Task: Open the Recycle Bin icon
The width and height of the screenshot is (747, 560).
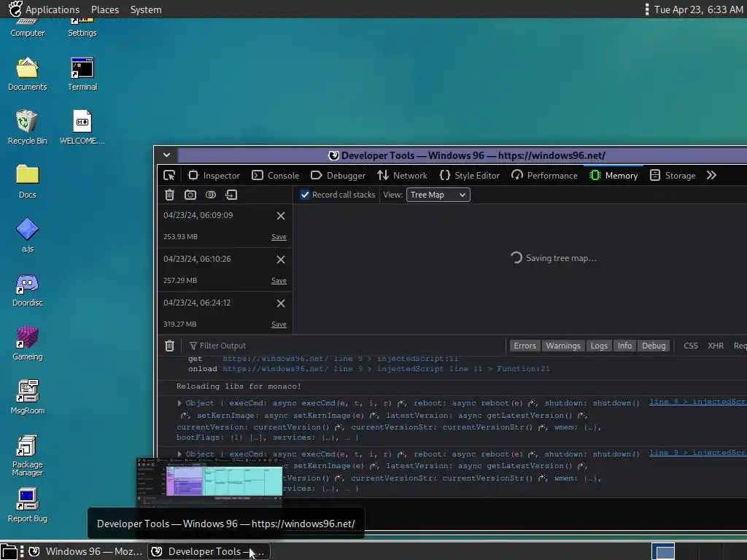Action: [27, 128]
